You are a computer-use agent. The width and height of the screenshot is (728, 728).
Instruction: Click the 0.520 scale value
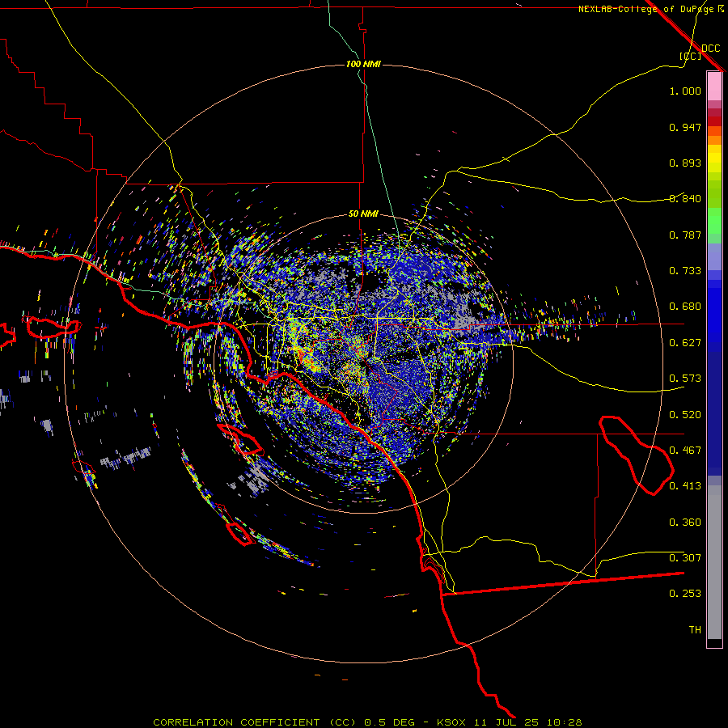(685, 415)
